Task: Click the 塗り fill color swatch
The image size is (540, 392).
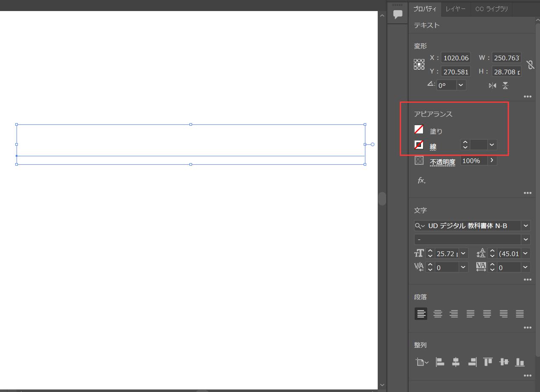Action: point(419,130)
